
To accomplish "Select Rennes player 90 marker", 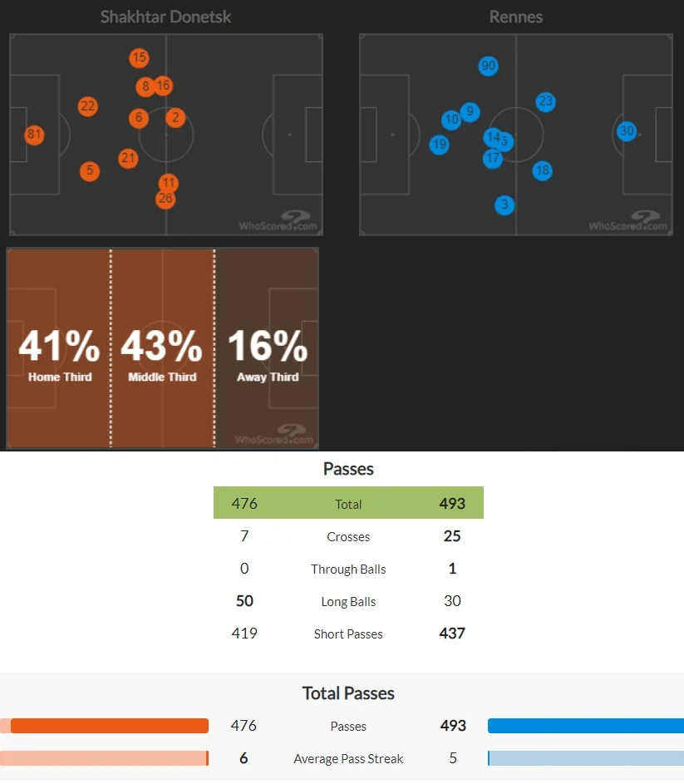I will (489, 67).
